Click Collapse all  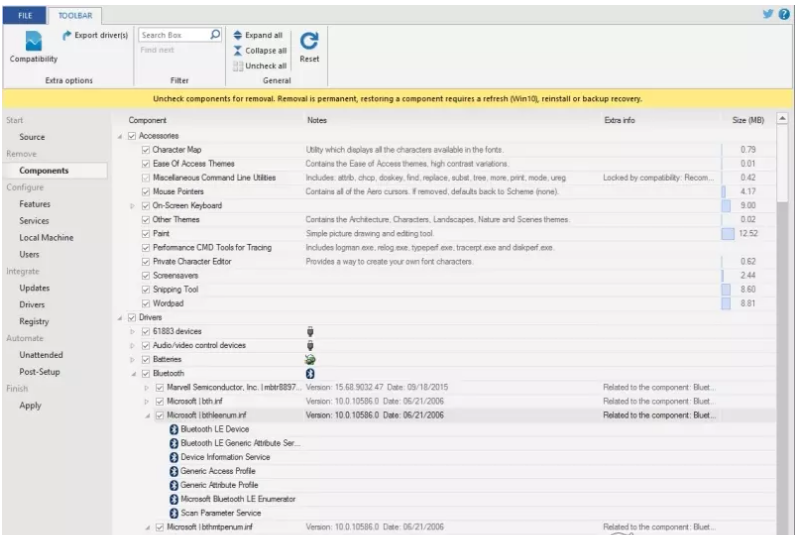263,50
